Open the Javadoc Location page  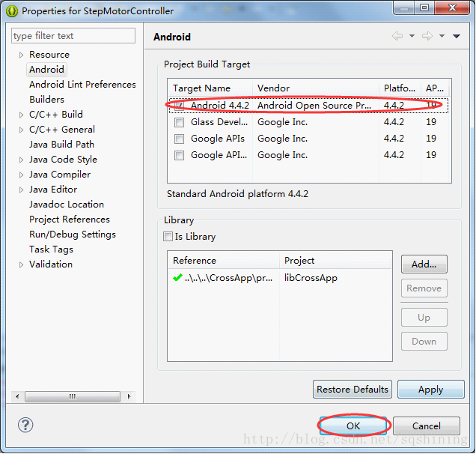pyautogui.click(x=67, y=205)
